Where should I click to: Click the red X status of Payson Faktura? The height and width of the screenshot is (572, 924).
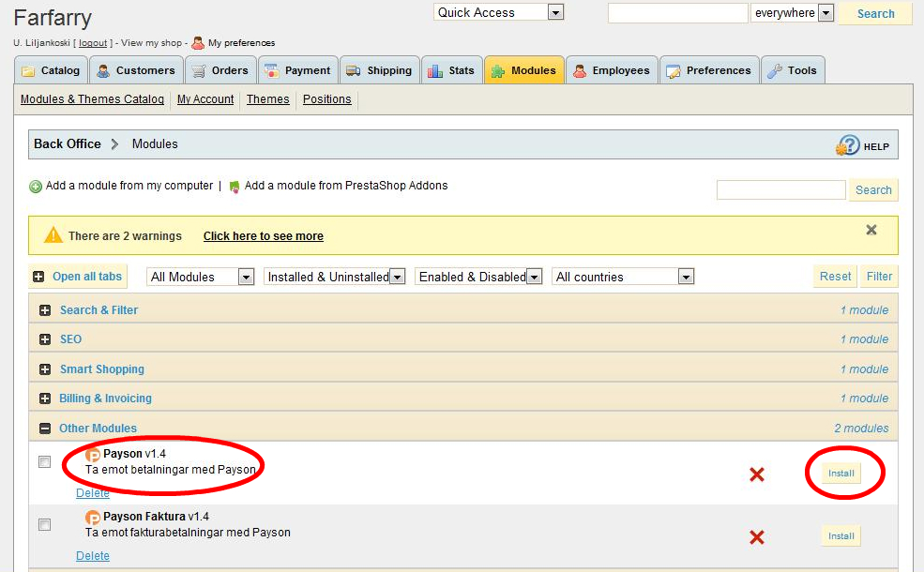pos(757,537)
